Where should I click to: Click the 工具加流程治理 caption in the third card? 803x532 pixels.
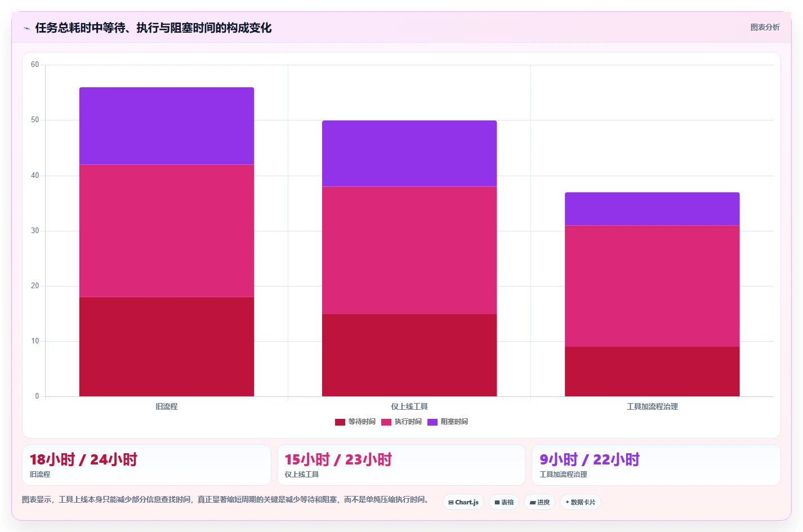563,475
